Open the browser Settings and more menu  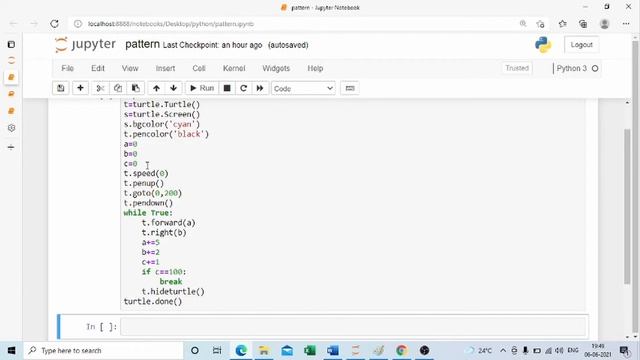tap(626, 24)
